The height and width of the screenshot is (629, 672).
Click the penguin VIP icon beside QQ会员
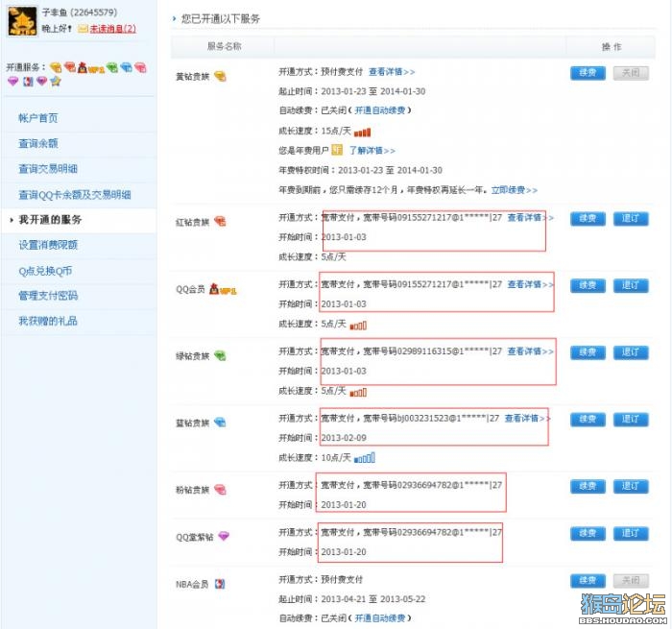click(x=223, y=289)
